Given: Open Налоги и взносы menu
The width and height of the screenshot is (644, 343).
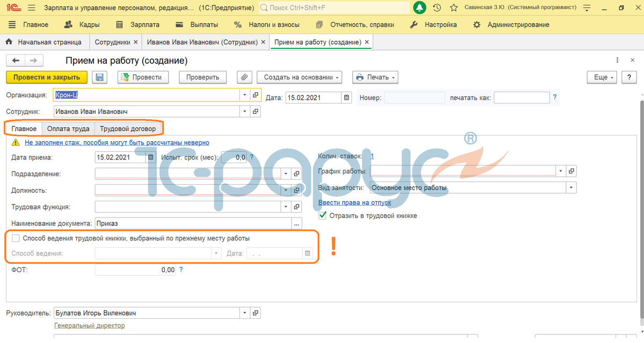Looking at the screenshot, I should click(268, 25).
